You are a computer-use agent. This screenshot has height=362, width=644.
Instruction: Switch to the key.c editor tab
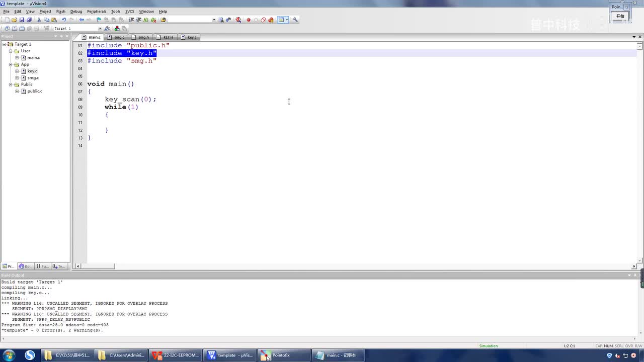tap(189, 37)
